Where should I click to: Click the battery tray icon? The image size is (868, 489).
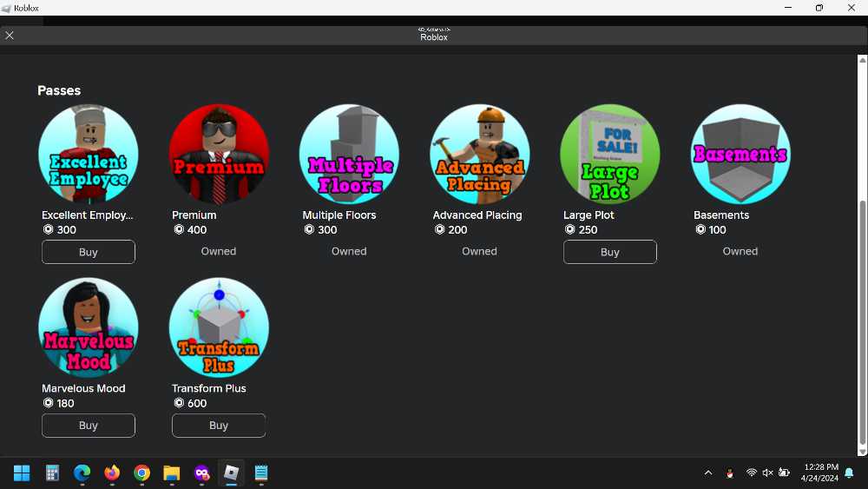coord(785,473)
